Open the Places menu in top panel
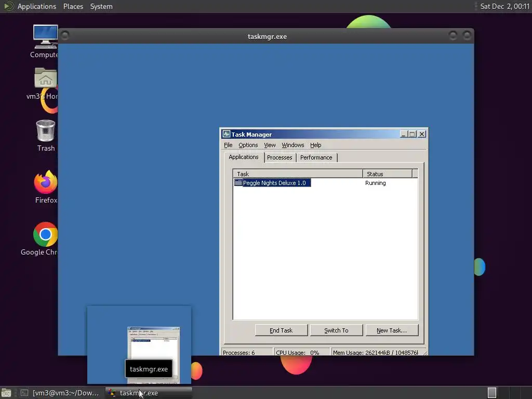Image resolution: width=532 pixels, height=399 pixels. 73,6
